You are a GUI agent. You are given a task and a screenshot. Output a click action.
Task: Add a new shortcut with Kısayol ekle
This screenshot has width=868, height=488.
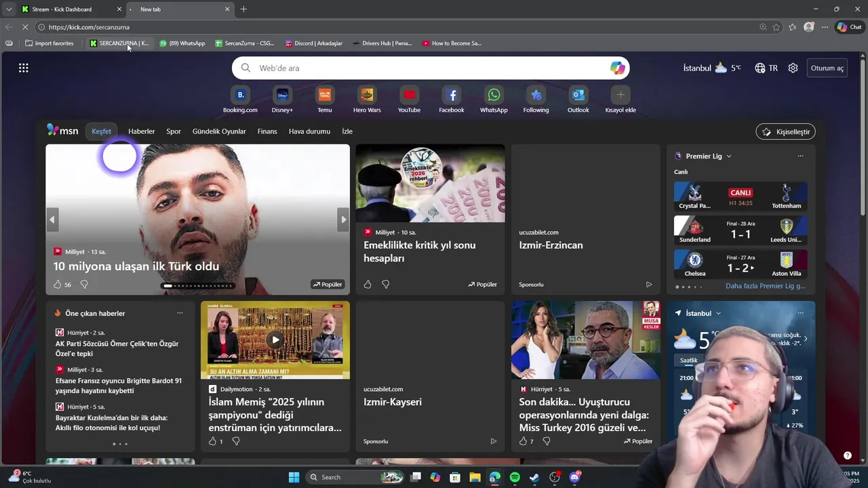click(x=620, y=99)
